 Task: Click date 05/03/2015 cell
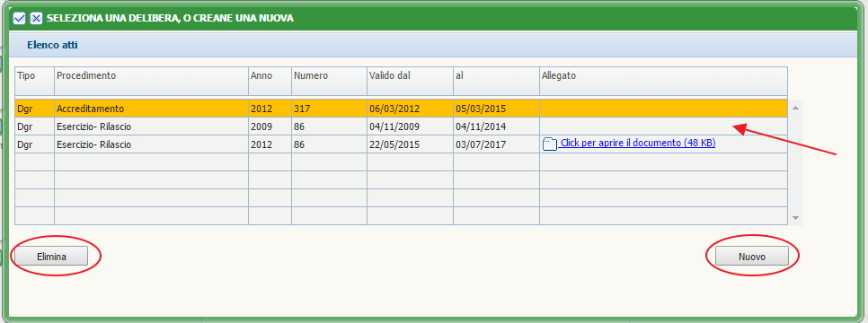click(x=496, y=109)
